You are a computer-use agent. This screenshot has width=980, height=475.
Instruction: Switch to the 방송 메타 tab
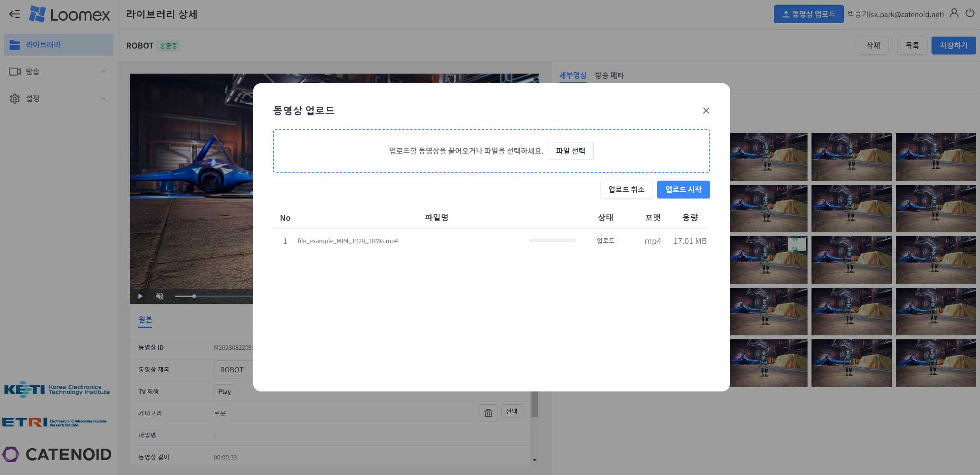(609, 76)
